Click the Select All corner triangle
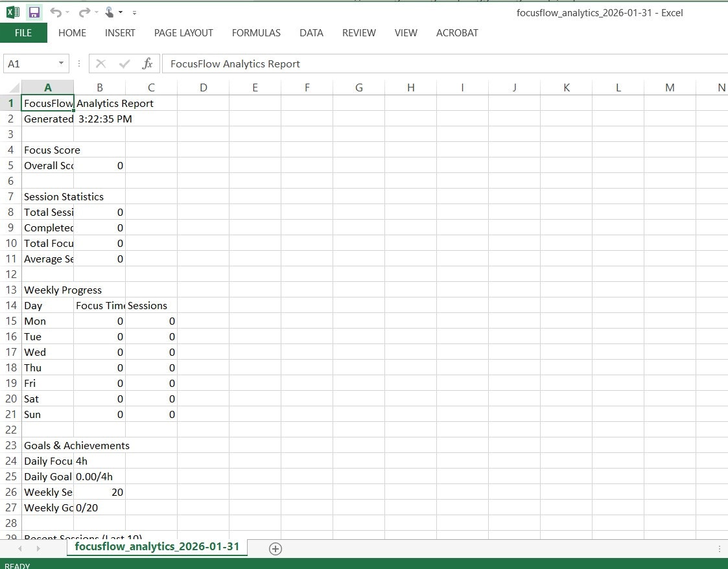 coord(14,87)
